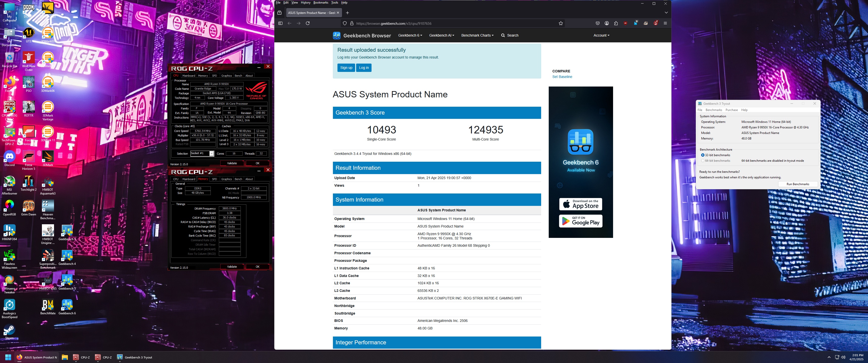The height and width of the screenshot is (363, 868).
Task: Select the Geekbench 6 desktop icon
Action: pos(67,307)
